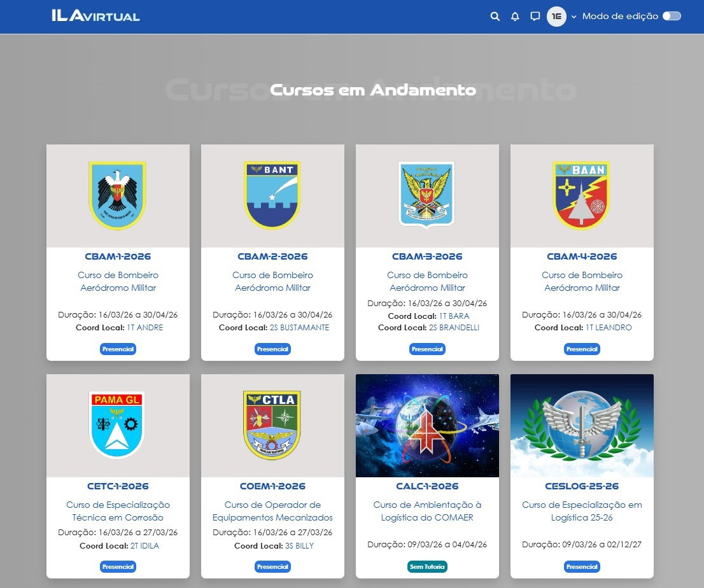Click the ILA Virtual logo
This screenshot has width=704, height=588.
coord(95,16)
